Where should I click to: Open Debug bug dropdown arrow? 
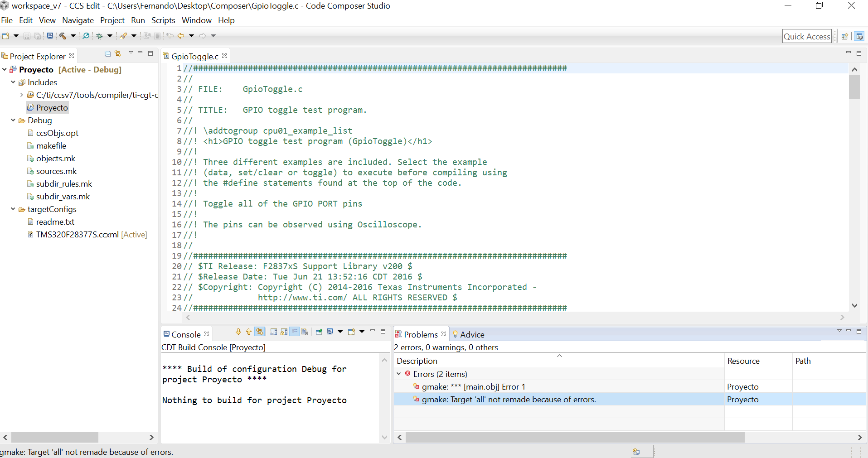tap(110, 36)
